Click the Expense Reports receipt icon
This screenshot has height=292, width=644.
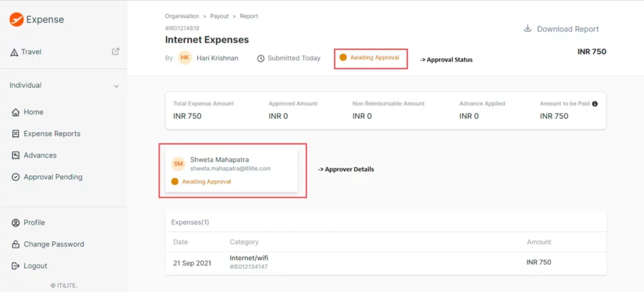click(x=16, y=134)
